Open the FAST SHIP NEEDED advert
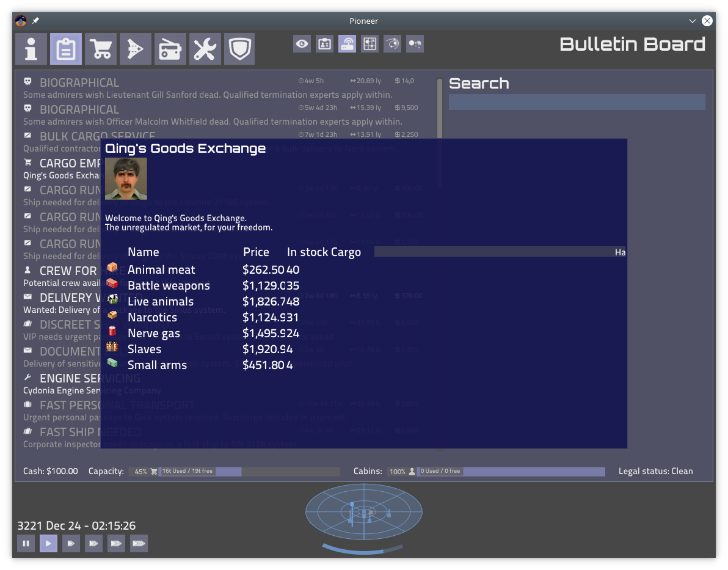The height and width of the screenshot is (570, 728). [x=61, y=438]
